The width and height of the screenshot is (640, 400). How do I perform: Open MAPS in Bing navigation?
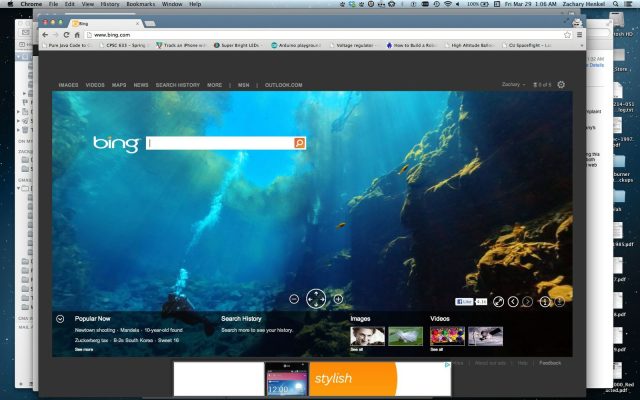(119, 85)
